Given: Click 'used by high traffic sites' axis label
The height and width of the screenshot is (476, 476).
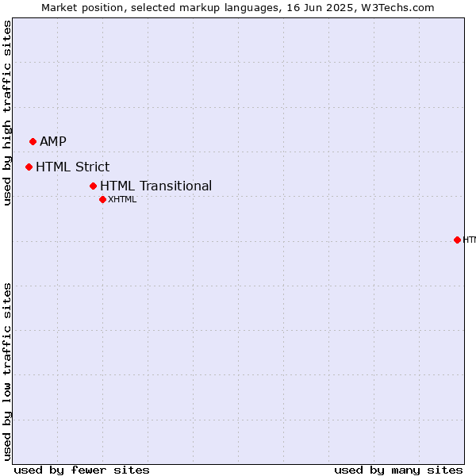Looking at the screenshot, I should pos(6,113).
